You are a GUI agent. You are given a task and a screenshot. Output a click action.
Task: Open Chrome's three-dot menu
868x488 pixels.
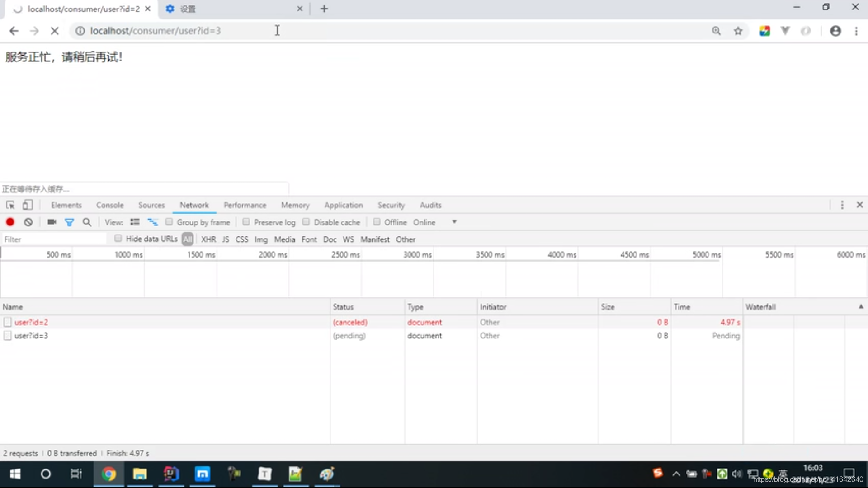(x=856, y=31)
